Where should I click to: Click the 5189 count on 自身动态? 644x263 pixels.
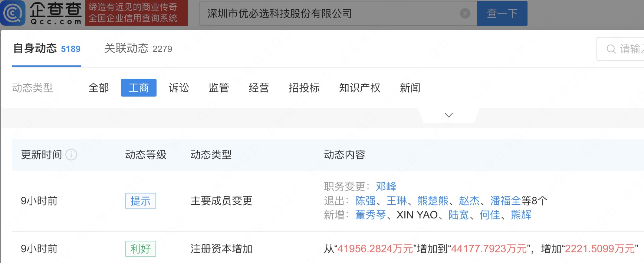pyautogui.click(x=70, y=49)
